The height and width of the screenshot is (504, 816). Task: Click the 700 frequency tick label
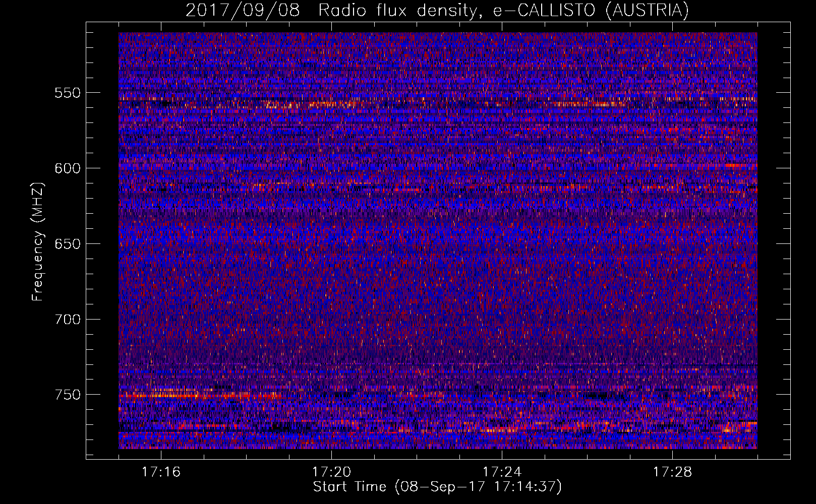pyautogui.click(x=68, y=320)
